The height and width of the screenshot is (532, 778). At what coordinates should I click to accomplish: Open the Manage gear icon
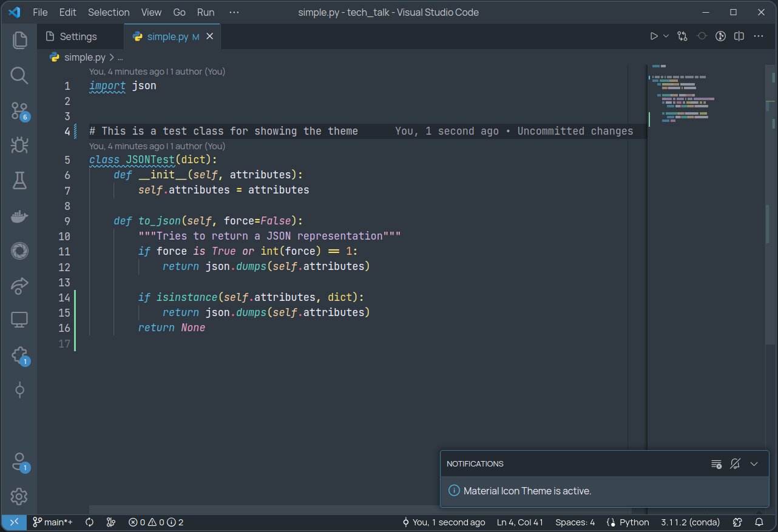(x=19, y=496)
